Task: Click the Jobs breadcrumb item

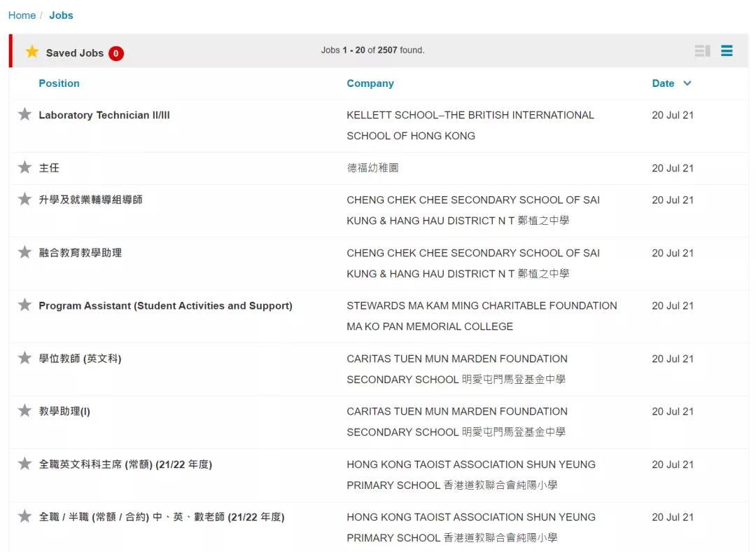Action: (x=61, y=15)
